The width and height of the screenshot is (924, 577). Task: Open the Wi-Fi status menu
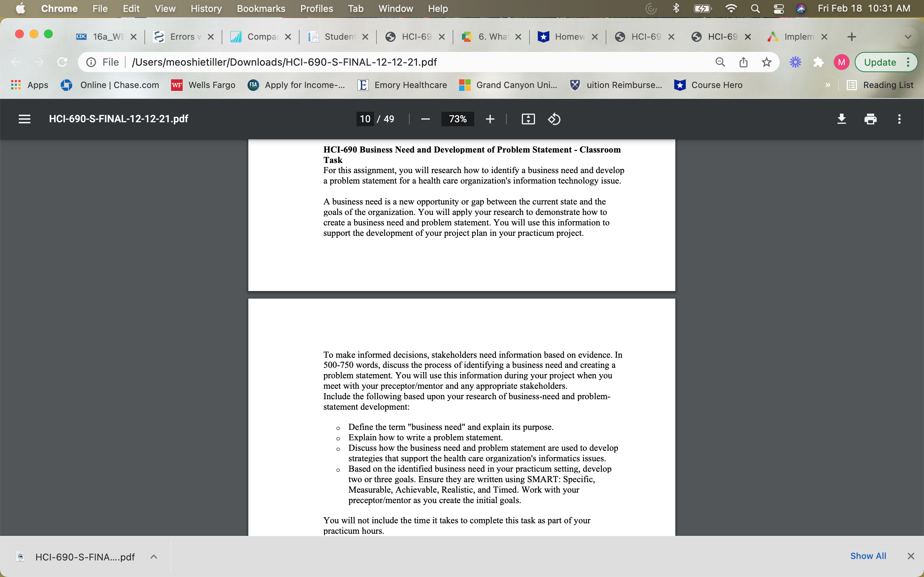coord(731,8)
